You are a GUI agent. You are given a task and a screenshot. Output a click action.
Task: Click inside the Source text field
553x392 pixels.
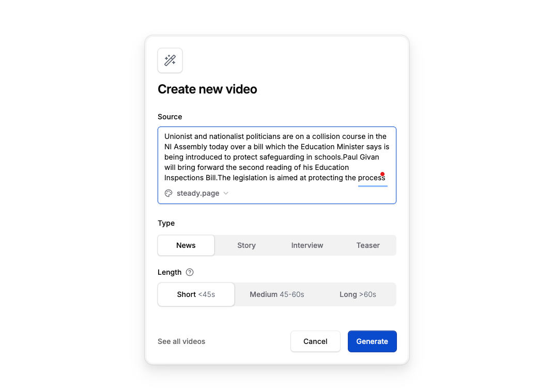pyautogui.click(x=277, y=165)
